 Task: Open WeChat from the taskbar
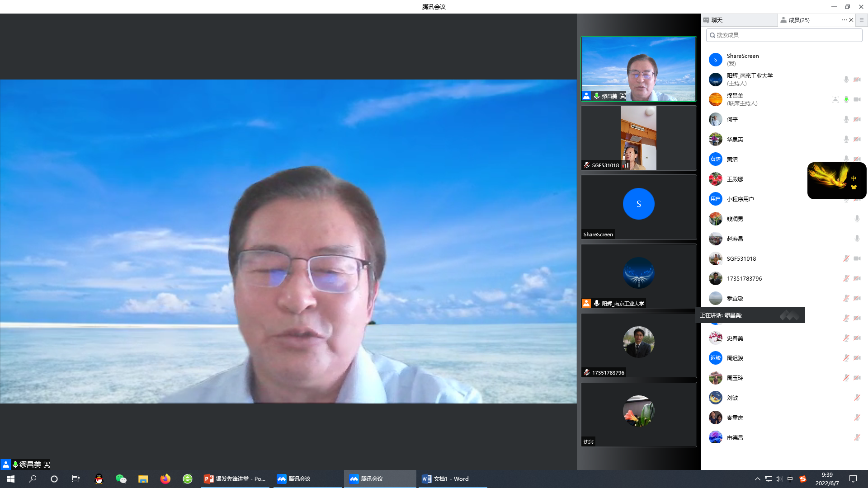coord(121,479)
